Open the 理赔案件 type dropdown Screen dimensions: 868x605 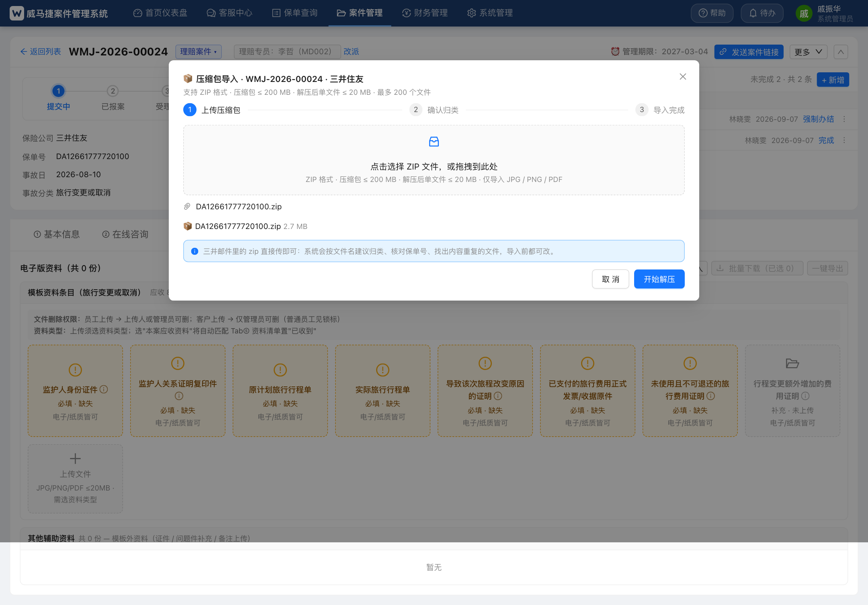pyautogui.click(x=199, y=51)
